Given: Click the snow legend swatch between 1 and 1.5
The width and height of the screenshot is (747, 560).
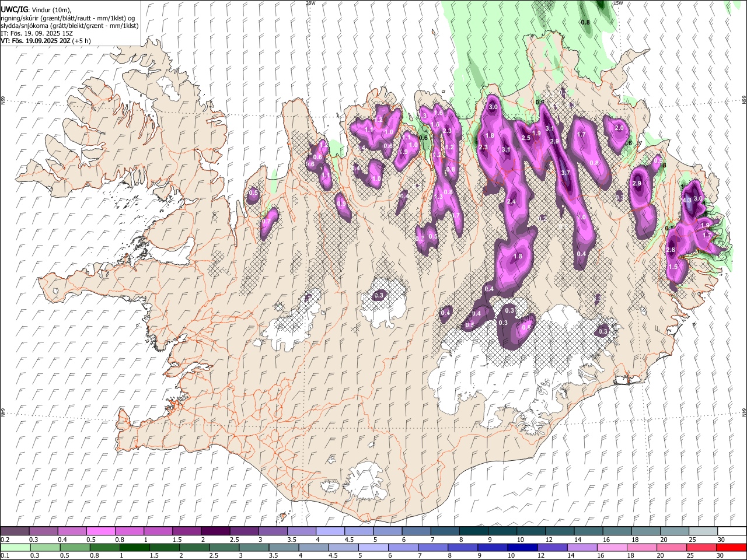Looking at the screenshot, I should 158,531.
